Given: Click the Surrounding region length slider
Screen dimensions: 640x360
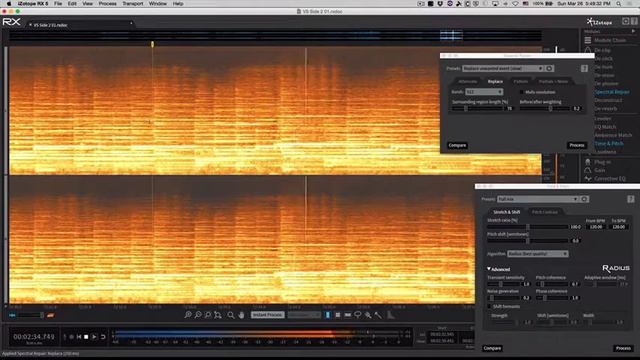Looking at the screenshot, I should coord(477,109).
